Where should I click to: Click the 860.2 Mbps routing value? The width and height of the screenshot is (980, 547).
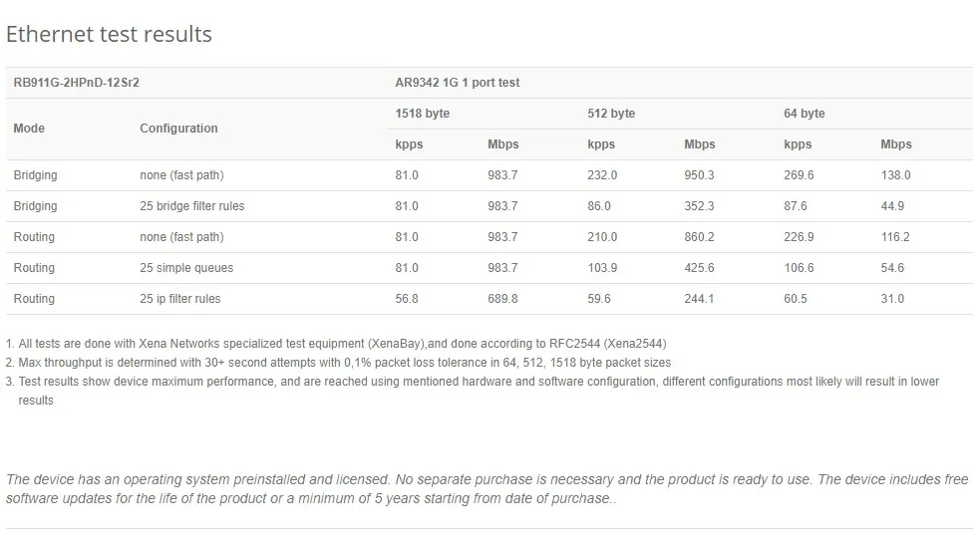coord(699,237)
